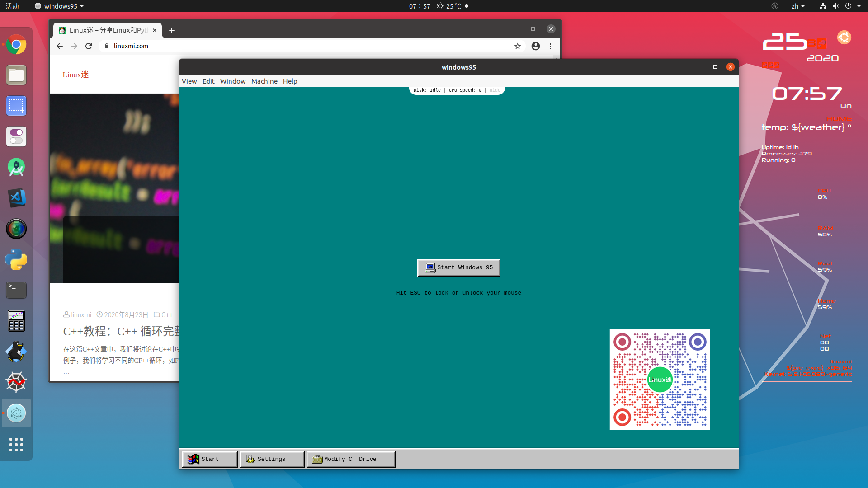The width and height of the screenshot is (868, 488).
Task: Open the Tweaks toggle-switch dock icon
Action: (16, 136)
